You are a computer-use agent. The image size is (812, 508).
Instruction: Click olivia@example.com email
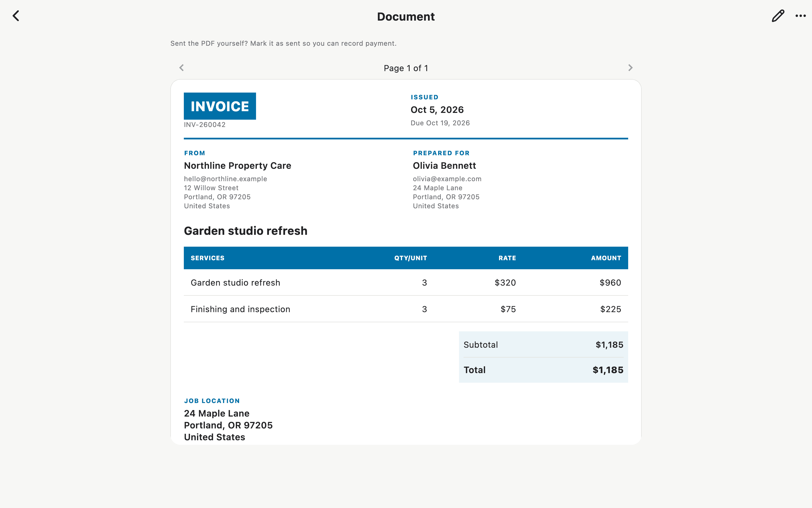pyautogui.click(x=447, y=179)
